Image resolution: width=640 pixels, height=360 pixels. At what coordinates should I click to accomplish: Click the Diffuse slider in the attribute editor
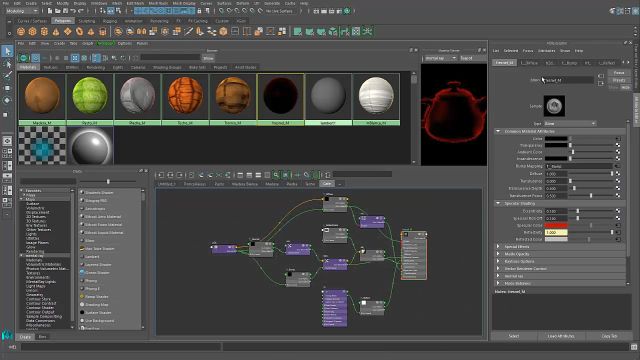(592, 173)
